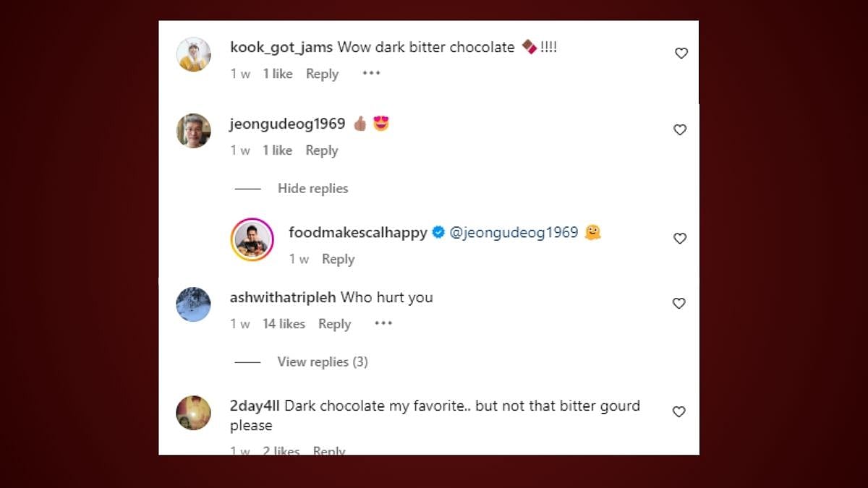Like kook_got_jams' dark bitter chocolate comment
The image size is (868, 488).
[x=681, y=53]
